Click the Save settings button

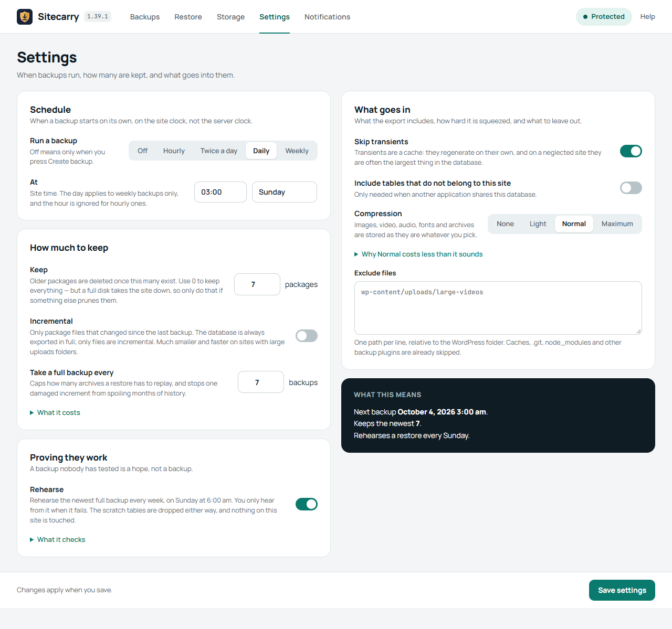click(x=622, y=590)
